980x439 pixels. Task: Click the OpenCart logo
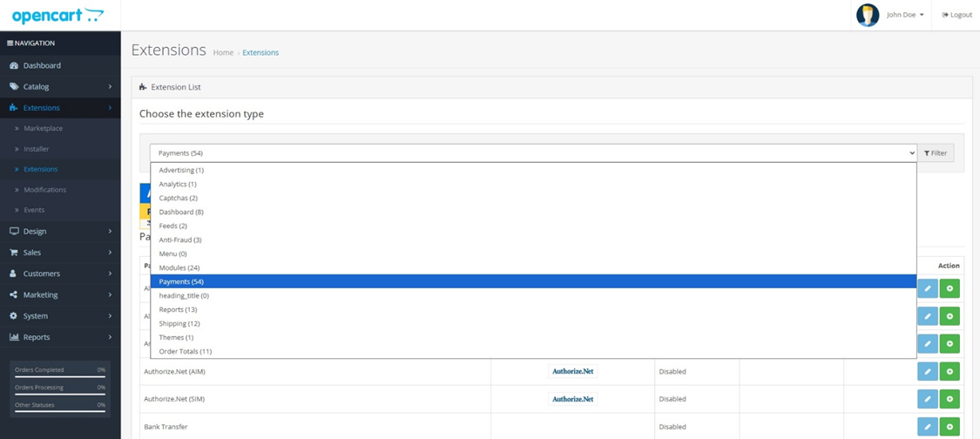(57, 16)
